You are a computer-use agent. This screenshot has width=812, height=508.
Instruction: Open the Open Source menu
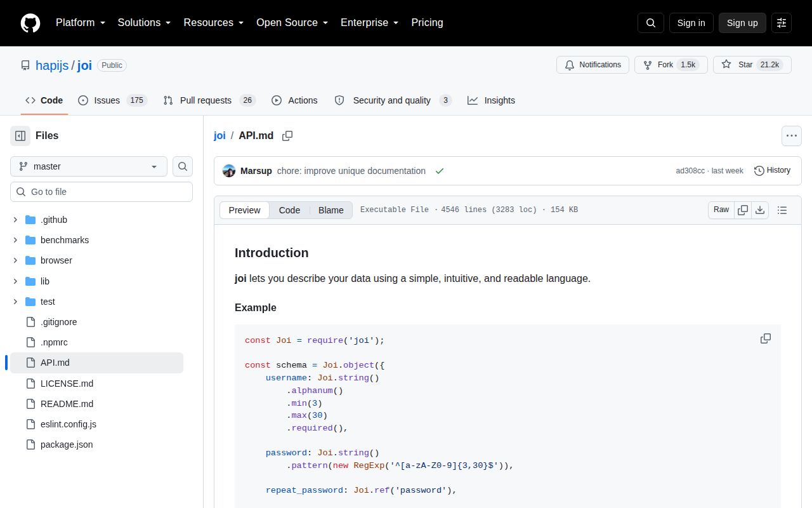tap(292, 23)
